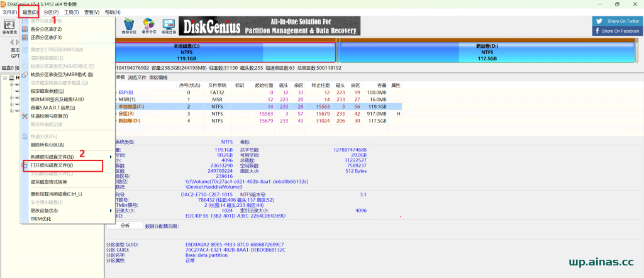Select 本地磁盘(C:) partition bar

[x=226, y=52]
